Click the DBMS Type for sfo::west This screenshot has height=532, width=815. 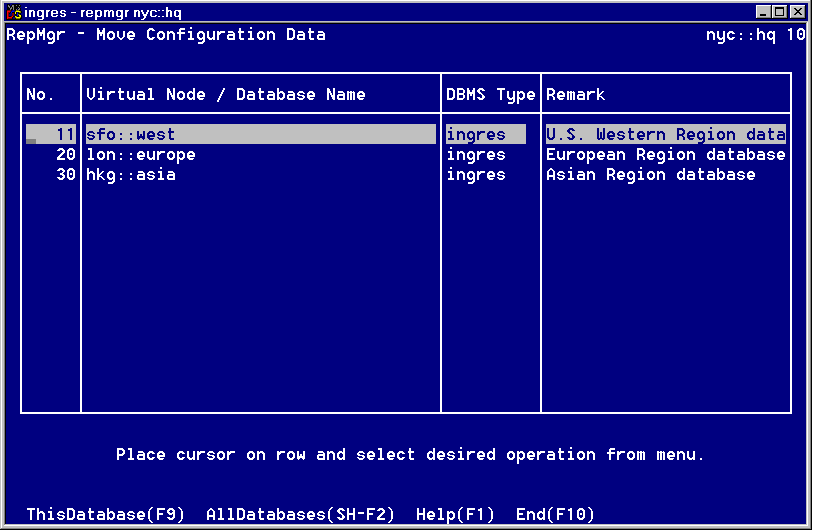click(476, 135)
